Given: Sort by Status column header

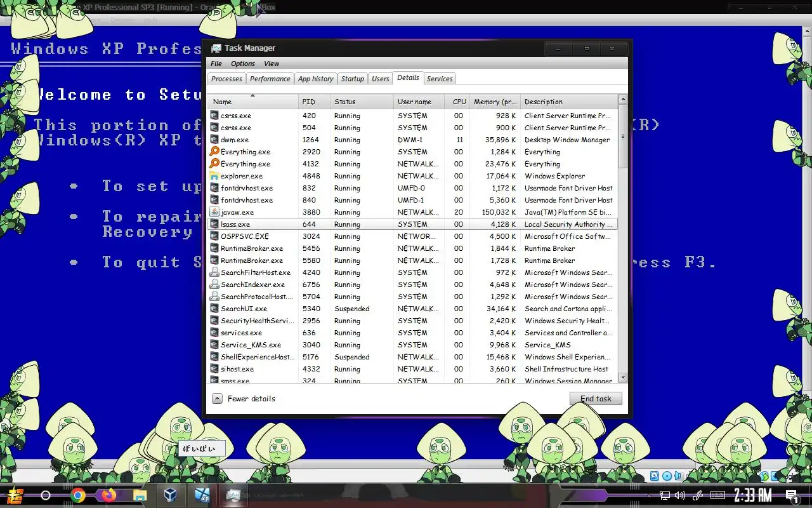Looking at the screenshot, I should (362, 102).
